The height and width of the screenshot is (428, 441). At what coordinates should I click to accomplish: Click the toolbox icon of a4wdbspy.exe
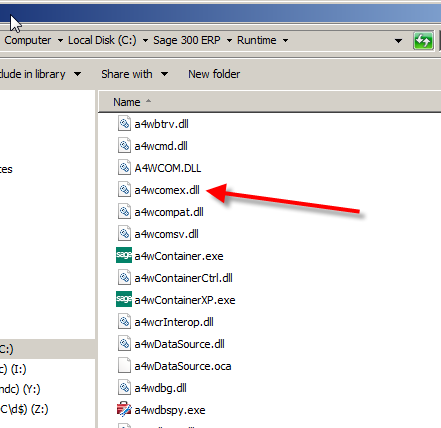click(x=124, y=410)
